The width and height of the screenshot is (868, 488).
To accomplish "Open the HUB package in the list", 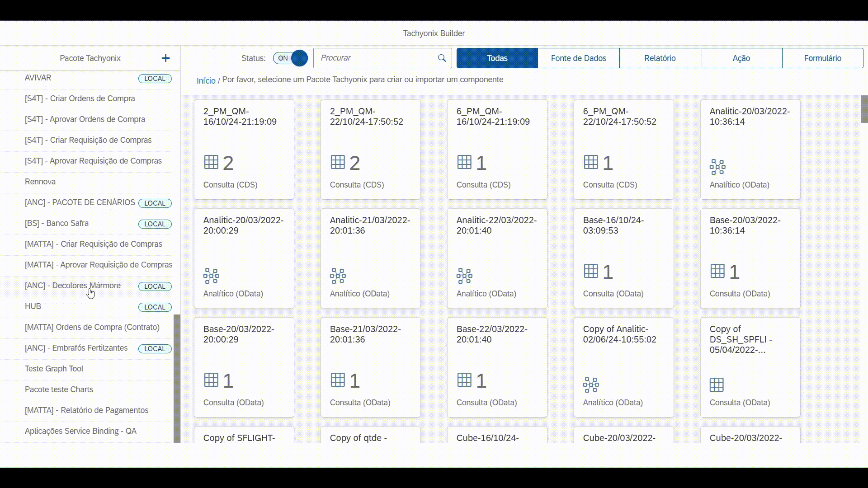I will [33, 306].
